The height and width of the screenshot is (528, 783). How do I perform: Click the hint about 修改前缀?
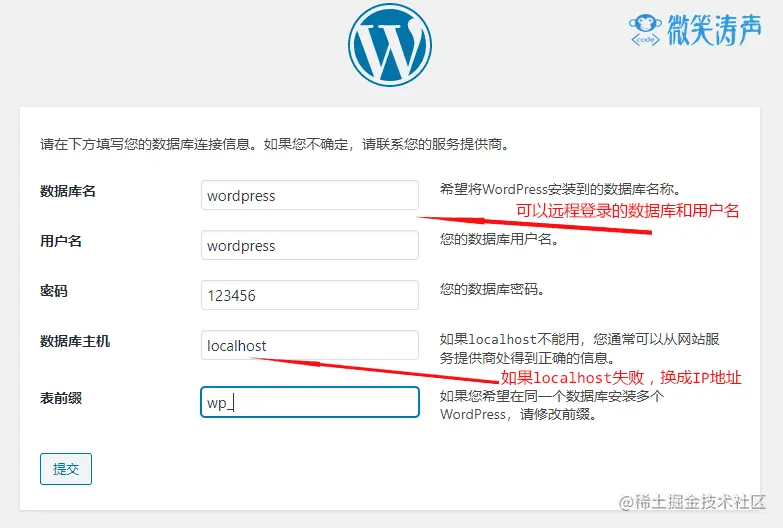coord(552,405)
